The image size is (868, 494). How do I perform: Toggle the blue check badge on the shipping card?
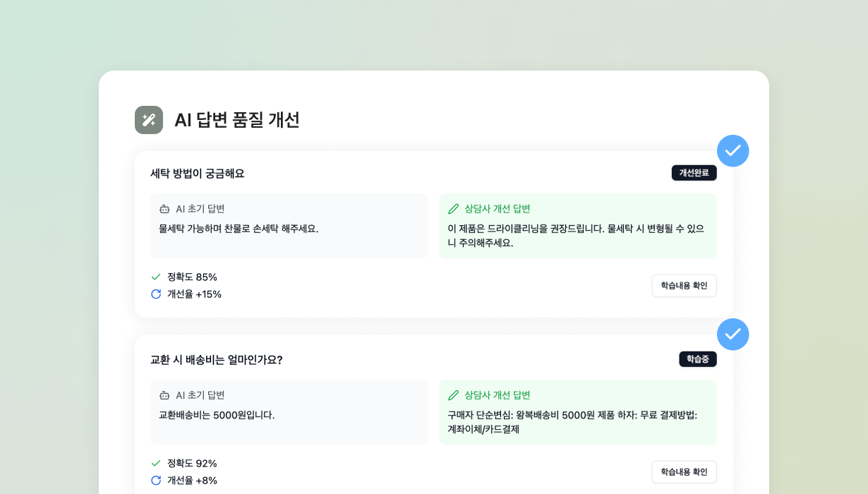click(733, 334)
